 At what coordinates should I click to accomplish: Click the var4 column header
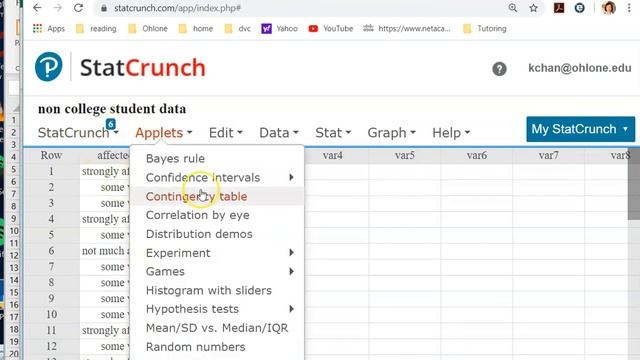[333, 155]
